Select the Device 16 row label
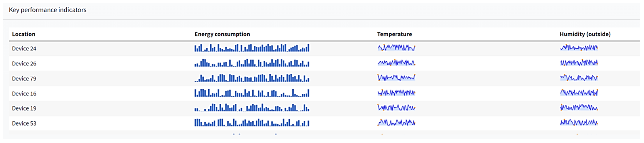Viewport: 644px width, 143px height. click(24, 94)
